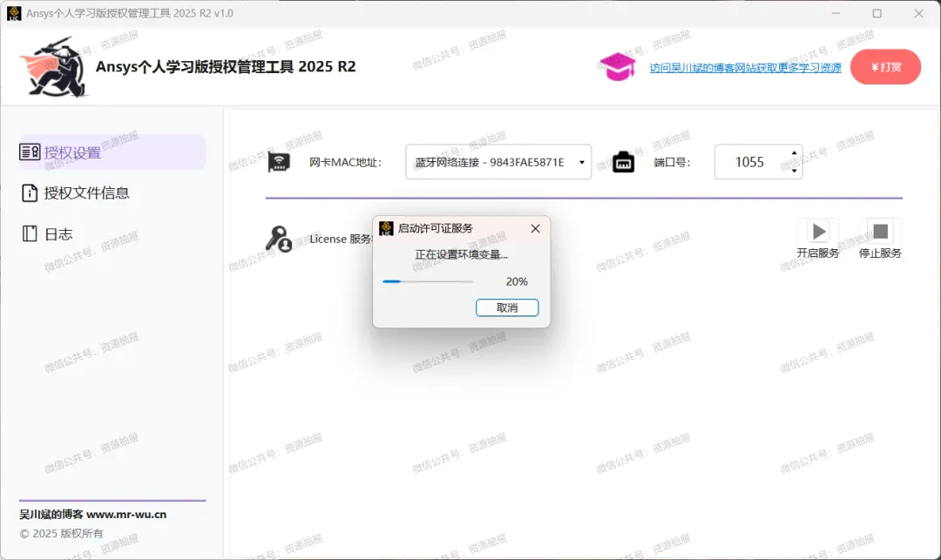Image resolution: width=941 pixels, height=560 pixels.
Task: Click the Ansys个人学习版授权管理工具 2025 R2 heading
Action: (226, 66)
